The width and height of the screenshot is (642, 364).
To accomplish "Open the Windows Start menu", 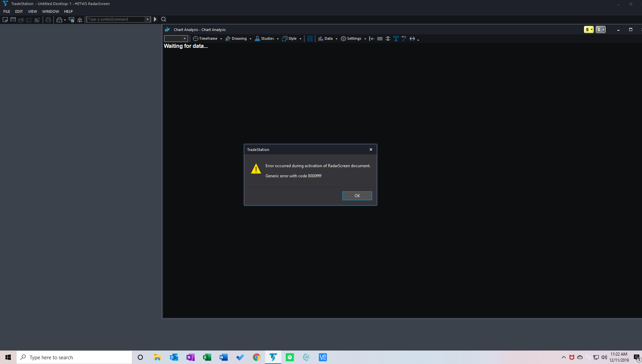I will pyautogui.click(x=8, y=357).
